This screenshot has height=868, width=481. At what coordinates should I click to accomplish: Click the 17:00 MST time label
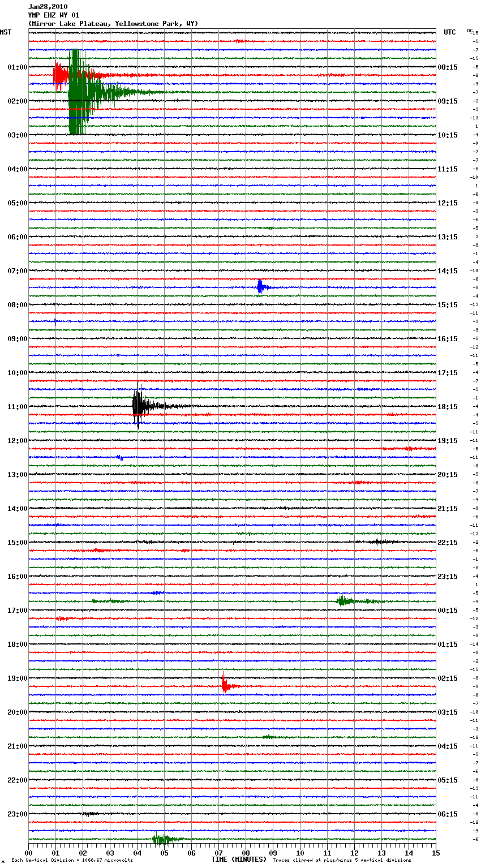(18, 611)
